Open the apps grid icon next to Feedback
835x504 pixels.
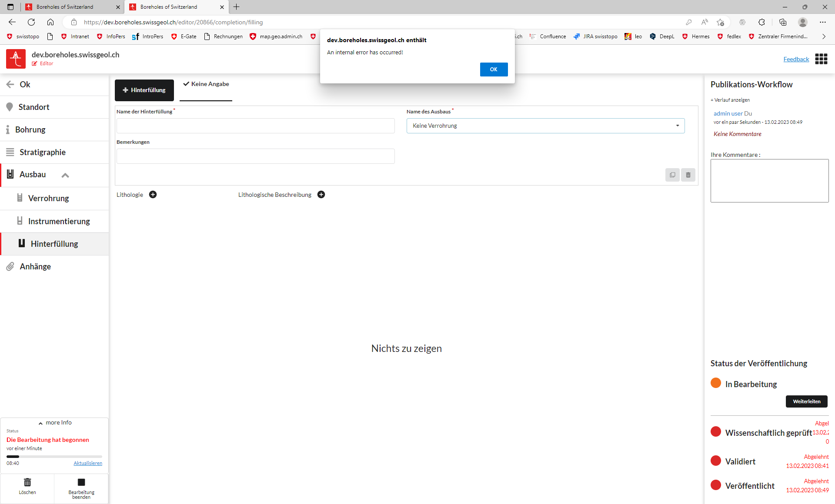point(821,59)
